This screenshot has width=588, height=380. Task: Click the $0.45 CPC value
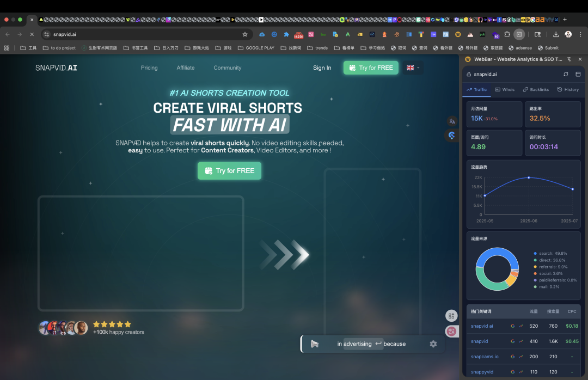[x=572, y=341]
